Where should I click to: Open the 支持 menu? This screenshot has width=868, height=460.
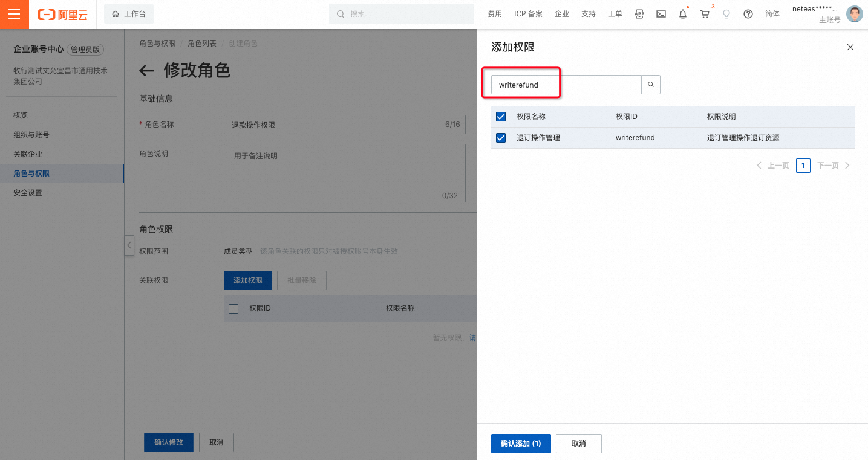tap(589, 14)
